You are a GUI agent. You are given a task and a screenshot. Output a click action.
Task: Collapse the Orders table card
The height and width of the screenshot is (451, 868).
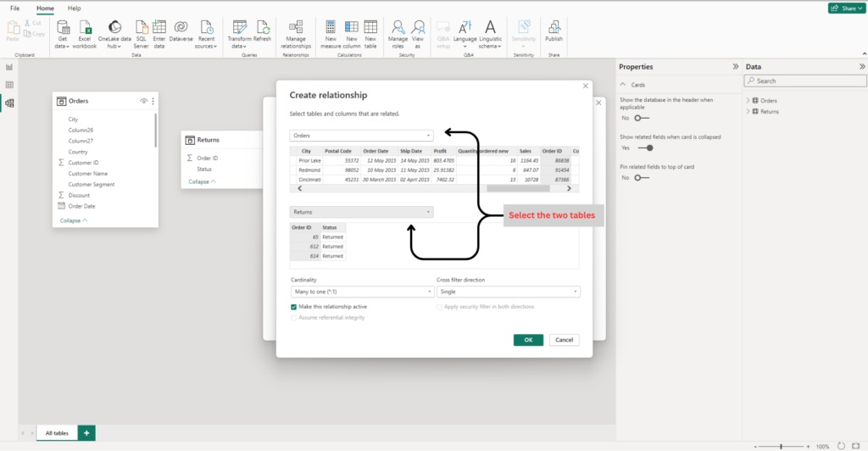(x=73, y=220)
